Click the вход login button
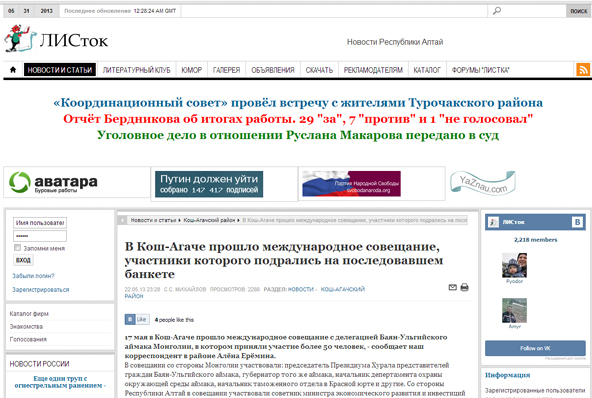This screenshot has width=592, height=398. pos(23,260)
